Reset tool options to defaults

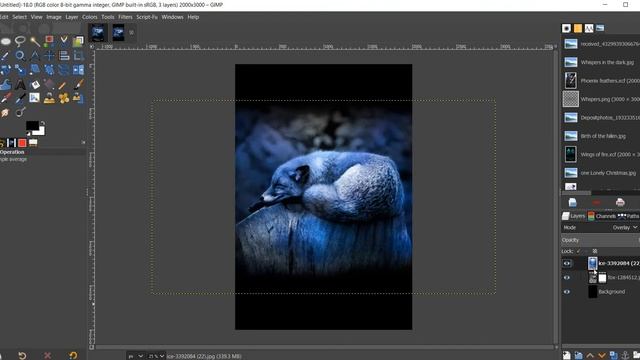pos(73,356)
